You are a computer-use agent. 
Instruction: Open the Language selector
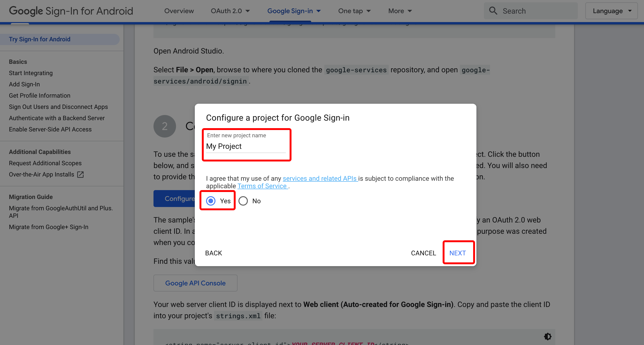tap(611, 11)
